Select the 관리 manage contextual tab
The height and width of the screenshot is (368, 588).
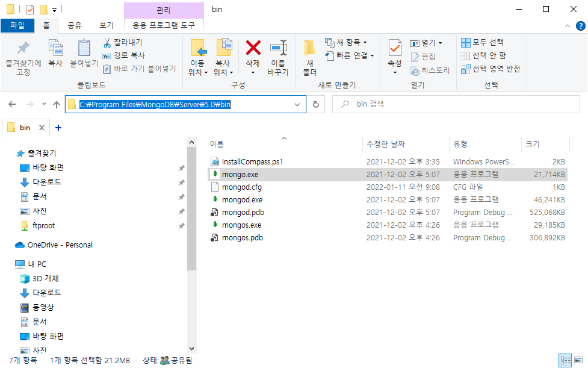pos(164,10)
